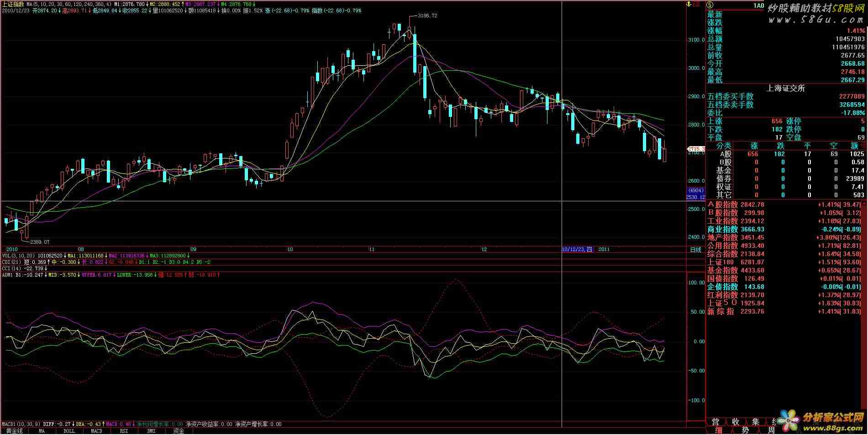The image size is (868, 435).
Task: Open the 集 side panel tab
Action: tap(756, 422)
